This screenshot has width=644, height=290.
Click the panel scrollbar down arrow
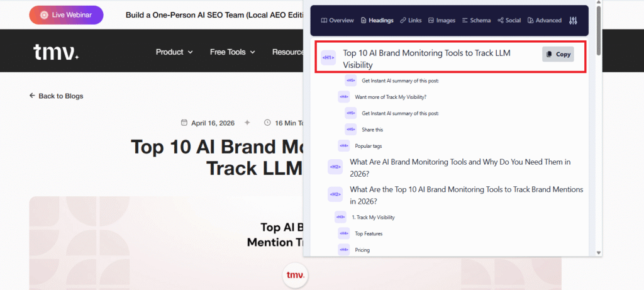(x=599, y=253)
